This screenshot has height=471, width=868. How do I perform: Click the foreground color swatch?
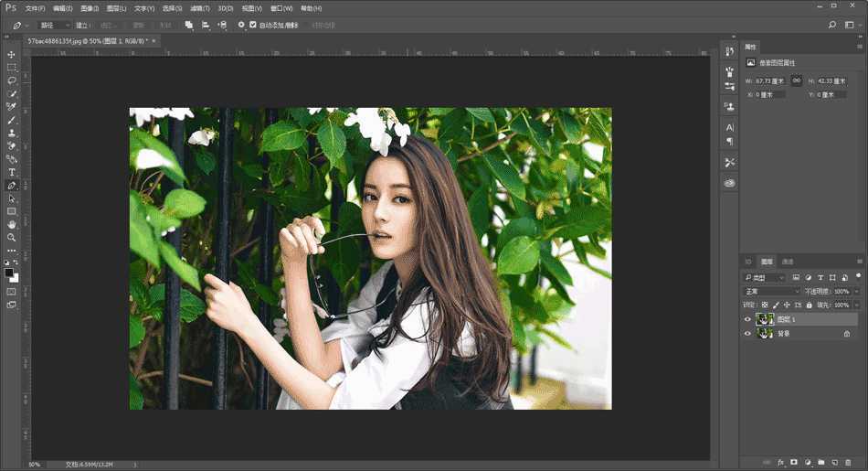tap(9, 273)
